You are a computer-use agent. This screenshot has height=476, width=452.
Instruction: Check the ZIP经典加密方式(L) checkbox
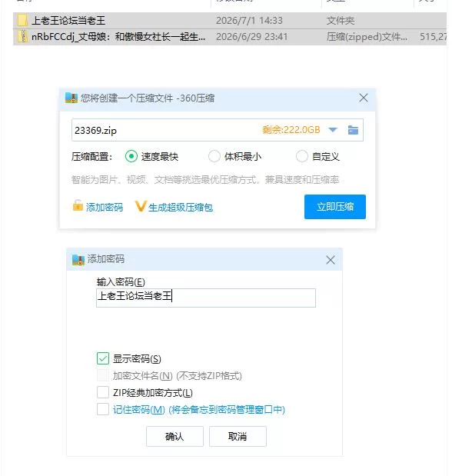[103, 392]
